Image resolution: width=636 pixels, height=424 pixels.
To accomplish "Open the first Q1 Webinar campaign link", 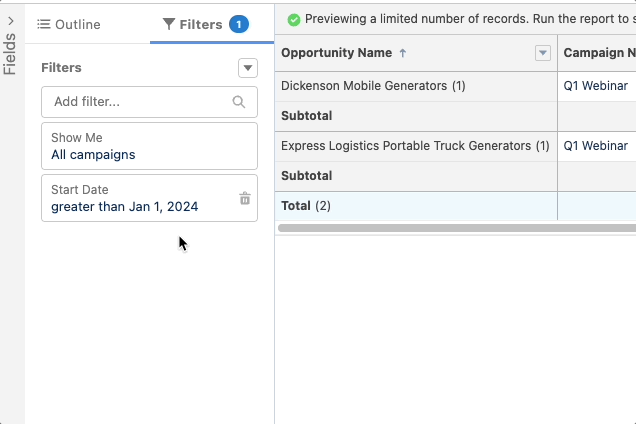I will pos(595,86).
